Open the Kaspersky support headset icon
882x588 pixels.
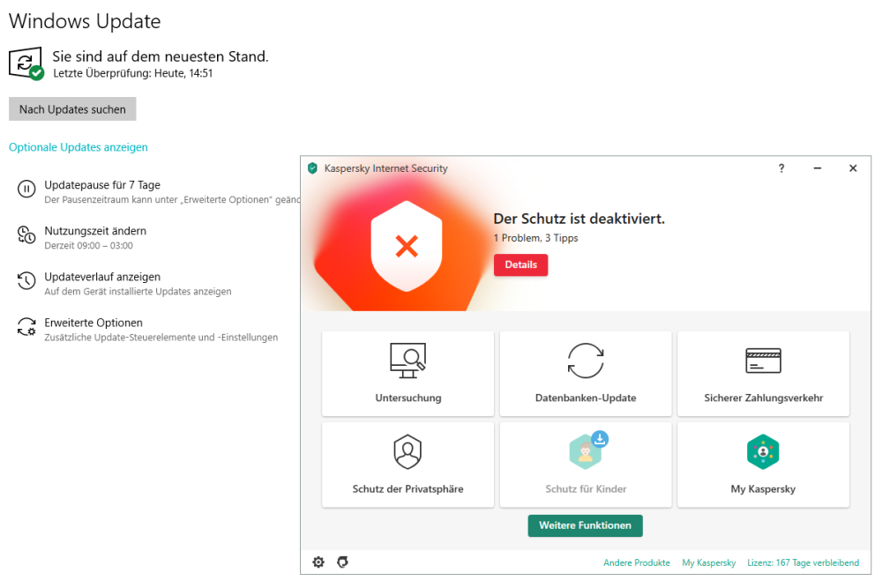(342, 562)
